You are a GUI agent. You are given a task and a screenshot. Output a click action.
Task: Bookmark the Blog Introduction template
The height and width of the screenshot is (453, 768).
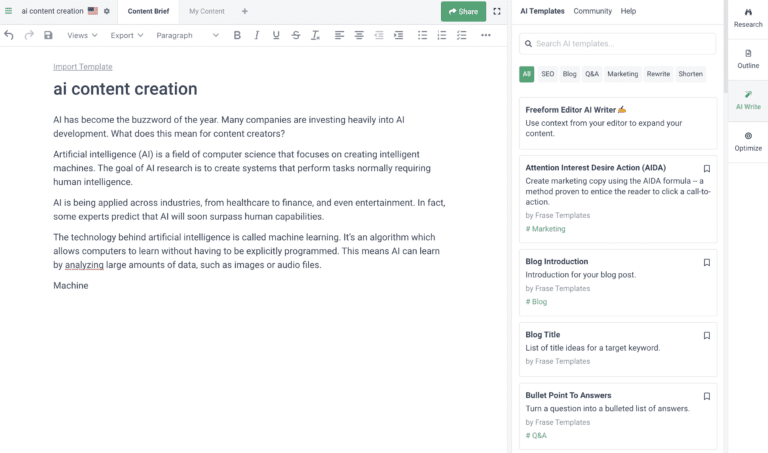tap(706, 262)
